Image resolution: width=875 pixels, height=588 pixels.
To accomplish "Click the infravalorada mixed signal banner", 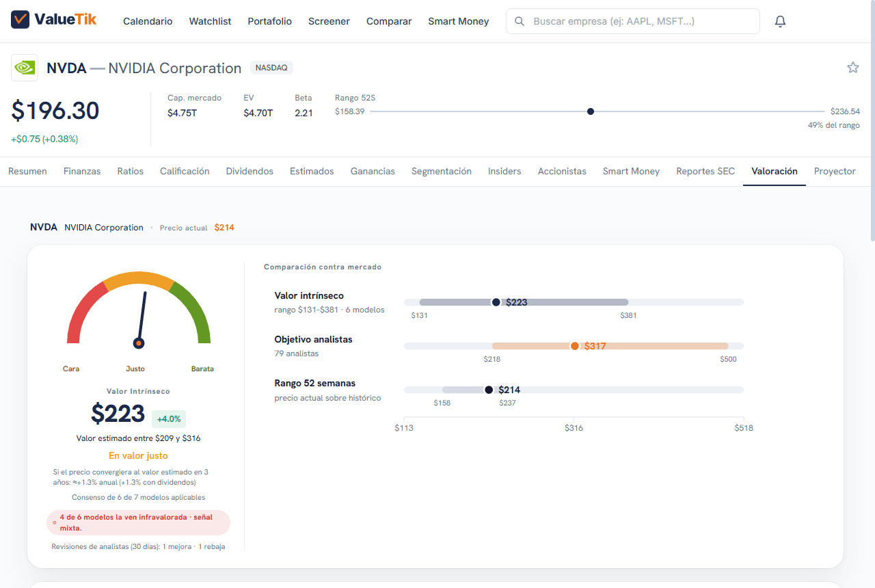I will (x=138, y=522).
